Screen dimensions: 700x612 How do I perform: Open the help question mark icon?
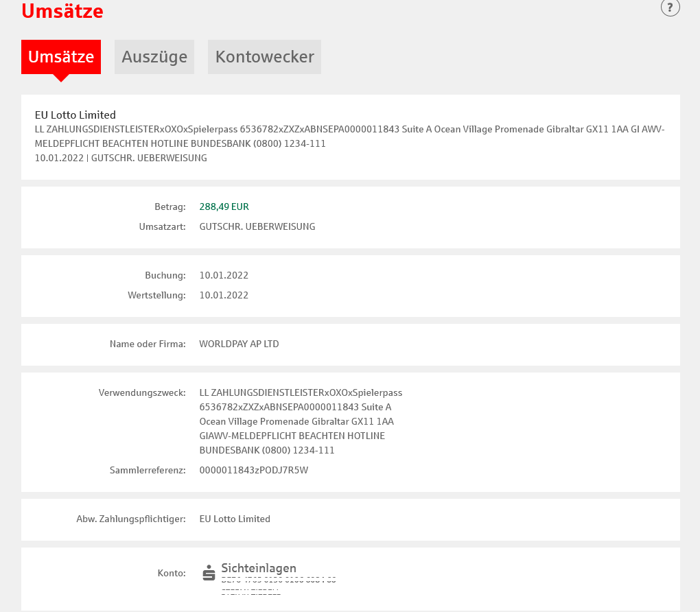pos(670,8)
